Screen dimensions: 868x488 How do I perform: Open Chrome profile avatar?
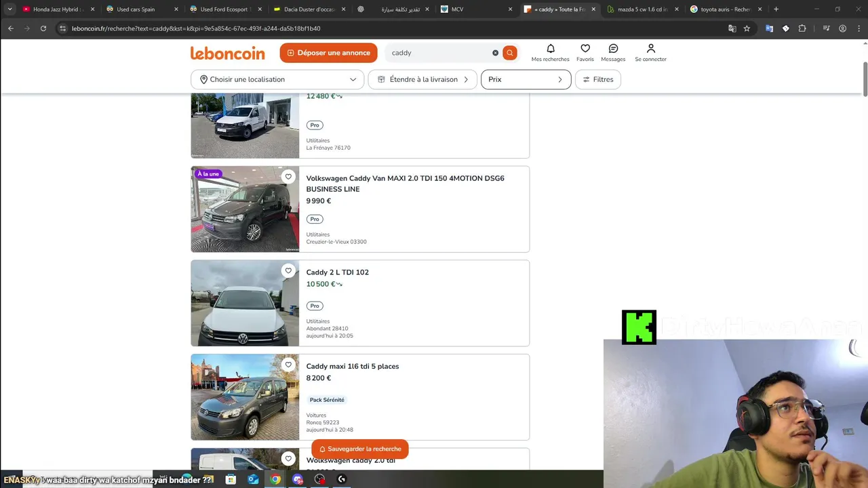coord(842,28)
